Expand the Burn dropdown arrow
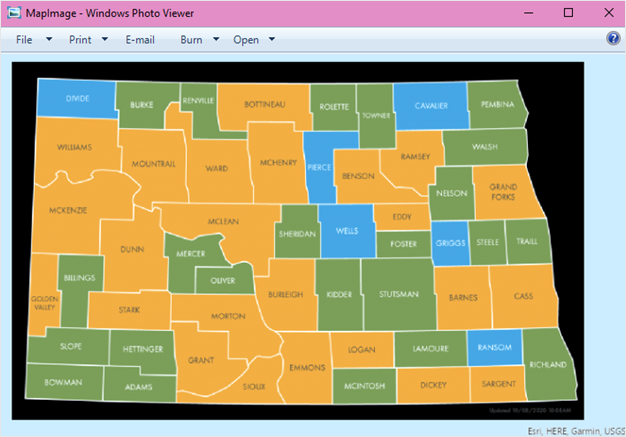 point(216,40)
